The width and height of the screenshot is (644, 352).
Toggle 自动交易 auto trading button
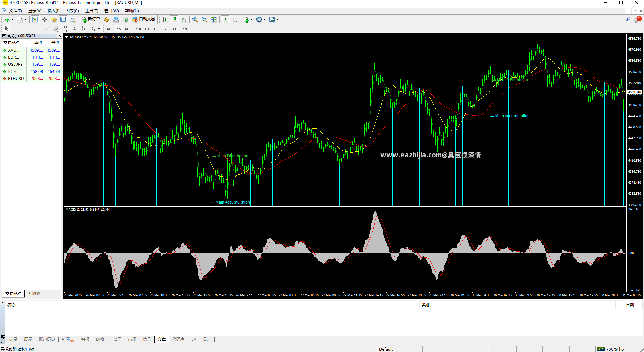(x=144, y=19)
